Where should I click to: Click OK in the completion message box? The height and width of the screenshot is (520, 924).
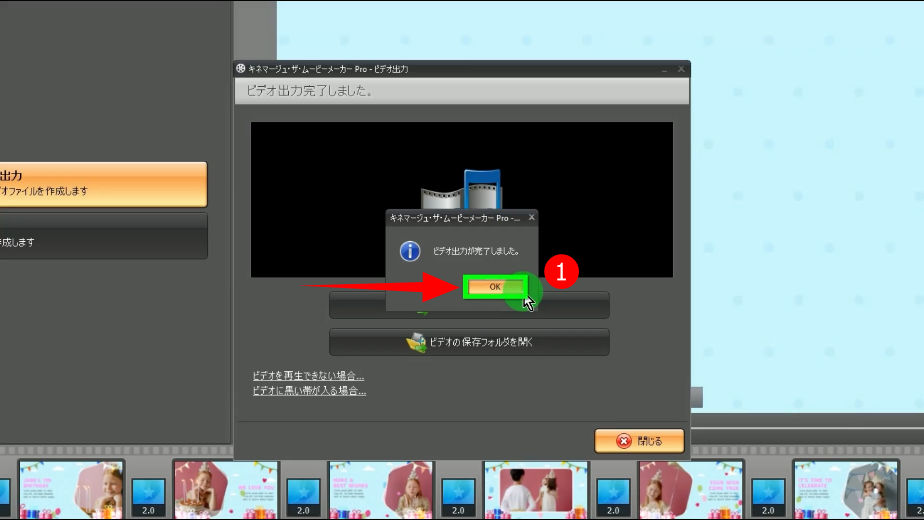click(x=494, y=286)
